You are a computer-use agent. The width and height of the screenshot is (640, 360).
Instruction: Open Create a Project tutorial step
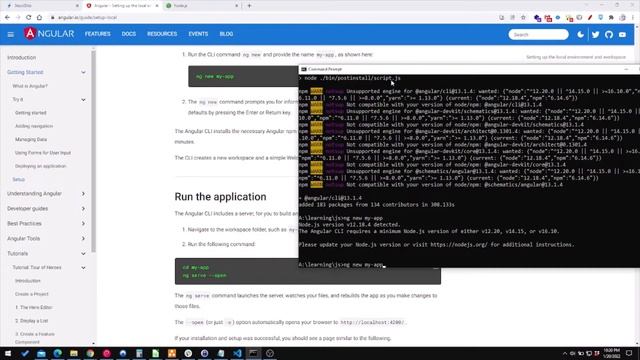[x=32, y=294]
